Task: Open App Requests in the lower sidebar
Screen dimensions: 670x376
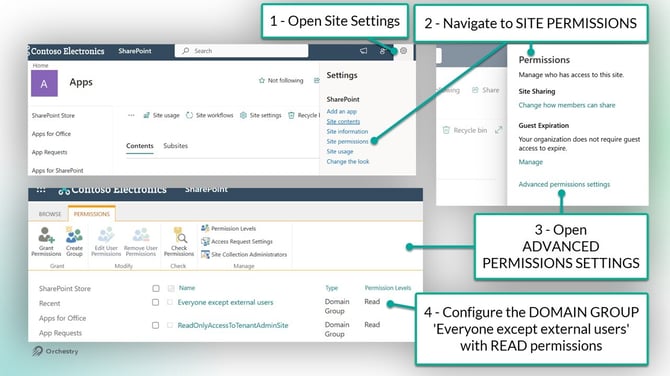Action: [x=60, y=333]
